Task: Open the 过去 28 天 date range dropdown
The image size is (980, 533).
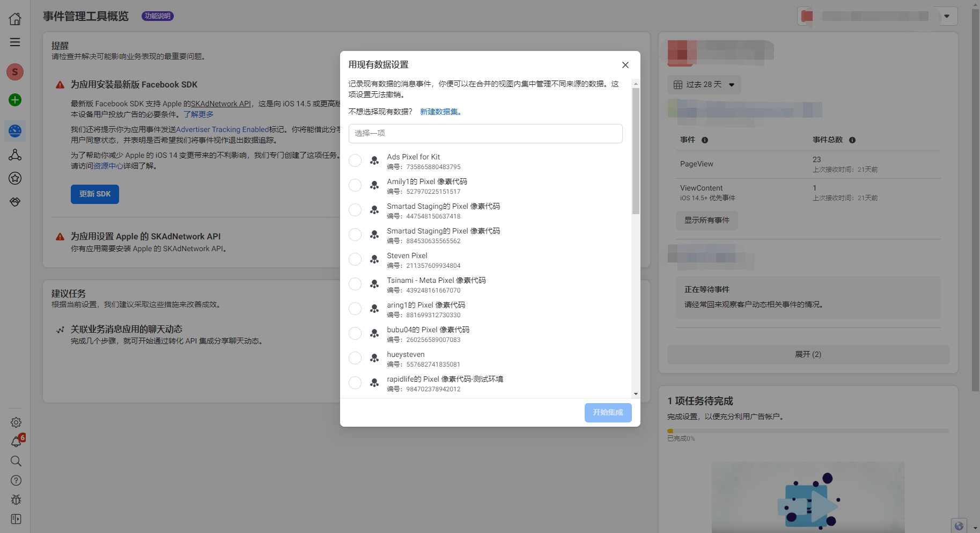Action: click(x=703, y=84)
